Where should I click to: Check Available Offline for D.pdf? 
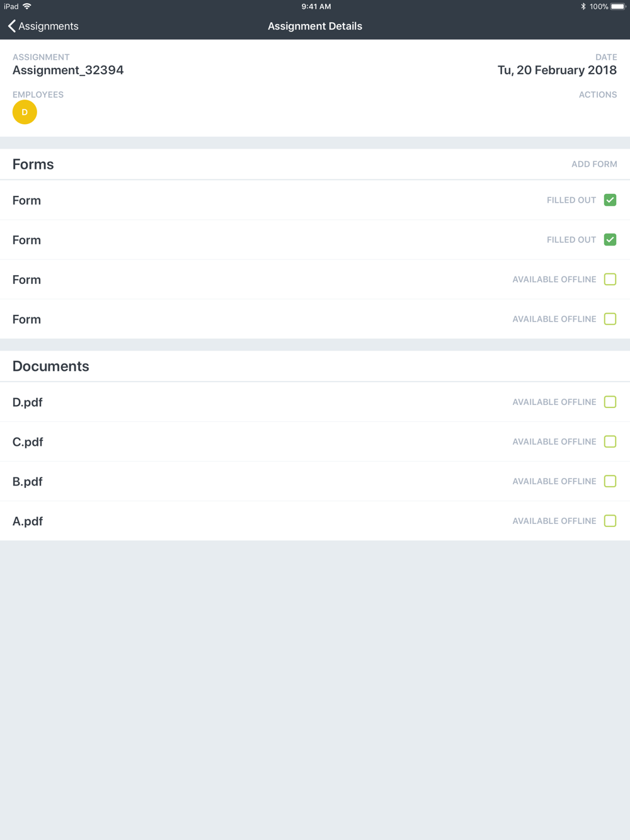coord(610,402)
